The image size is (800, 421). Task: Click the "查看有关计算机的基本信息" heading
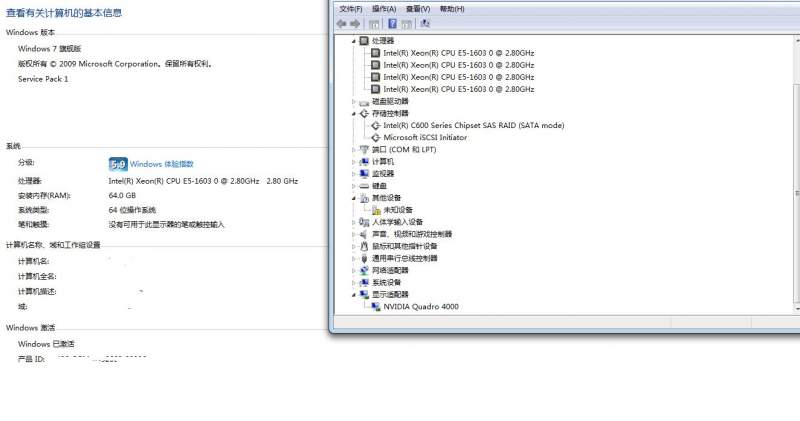tap(64, 13)
